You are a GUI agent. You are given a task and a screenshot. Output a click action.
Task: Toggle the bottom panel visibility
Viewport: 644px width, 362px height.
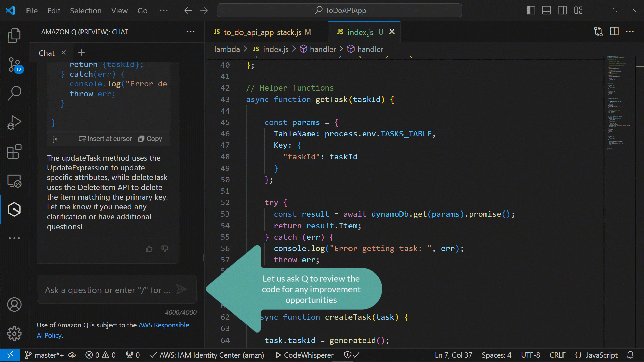point(546,10)
